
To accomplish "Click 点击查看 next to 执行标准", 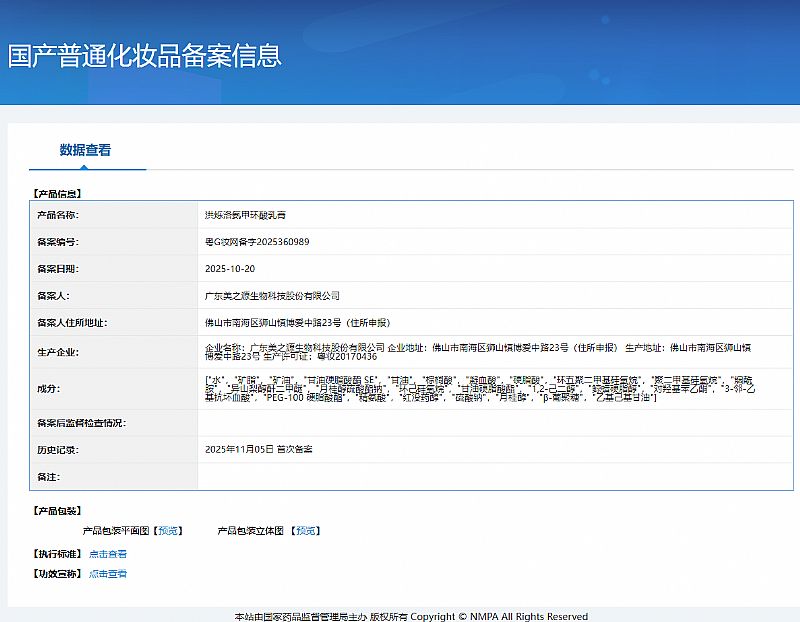I will click(108, 554).
